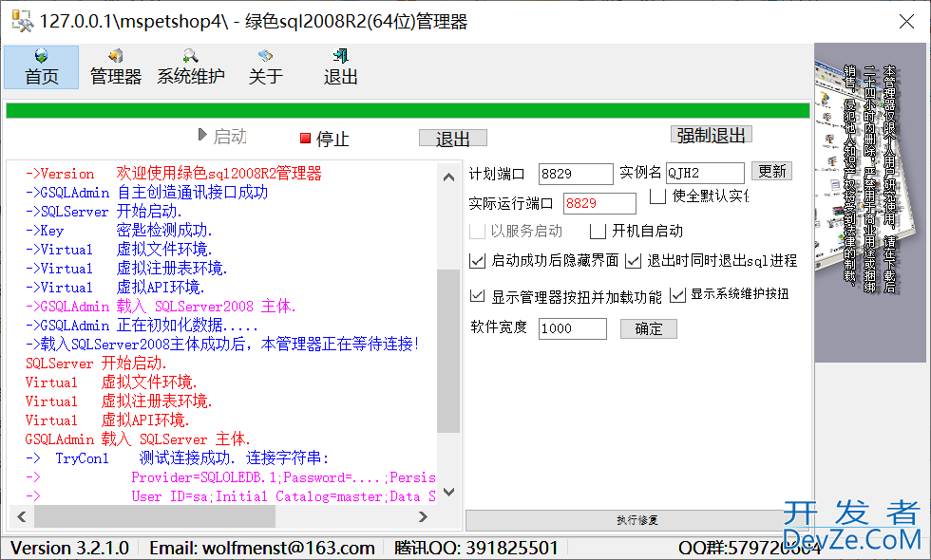Click the pink '->GSQLAdmin 载入 SQLServer2008 主体' line
This screenshot has width=931, height=560.
pyautogui.click(x=161, y=307)
